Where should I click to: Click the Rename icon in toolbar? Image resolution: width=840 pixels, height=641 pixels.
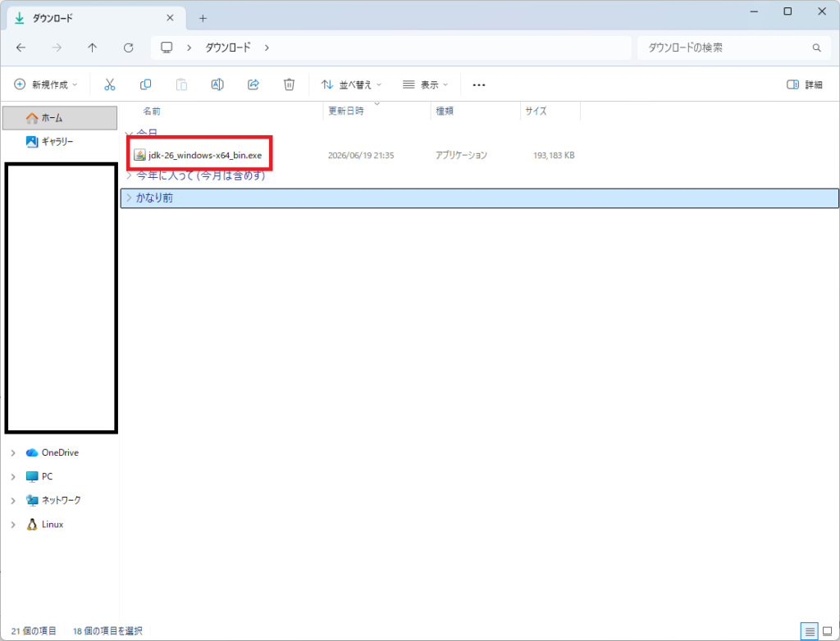217,84
